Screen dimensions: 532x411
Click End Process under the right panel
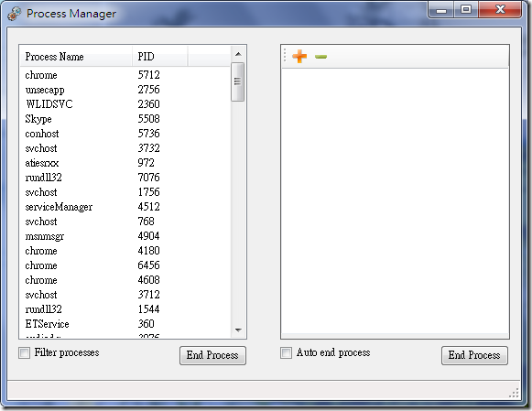click(474, 355)
